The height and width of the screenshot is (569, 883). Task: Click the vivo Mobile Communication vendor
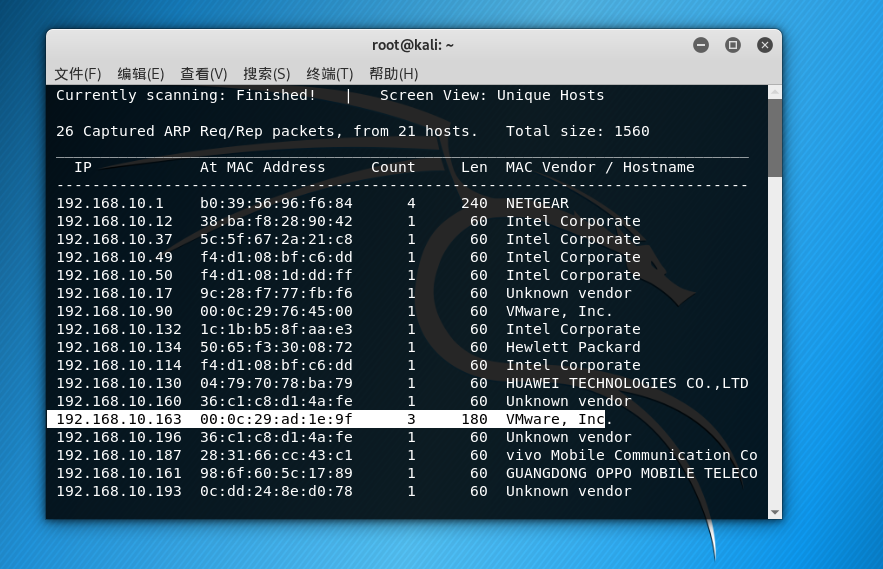coord(632,456)
